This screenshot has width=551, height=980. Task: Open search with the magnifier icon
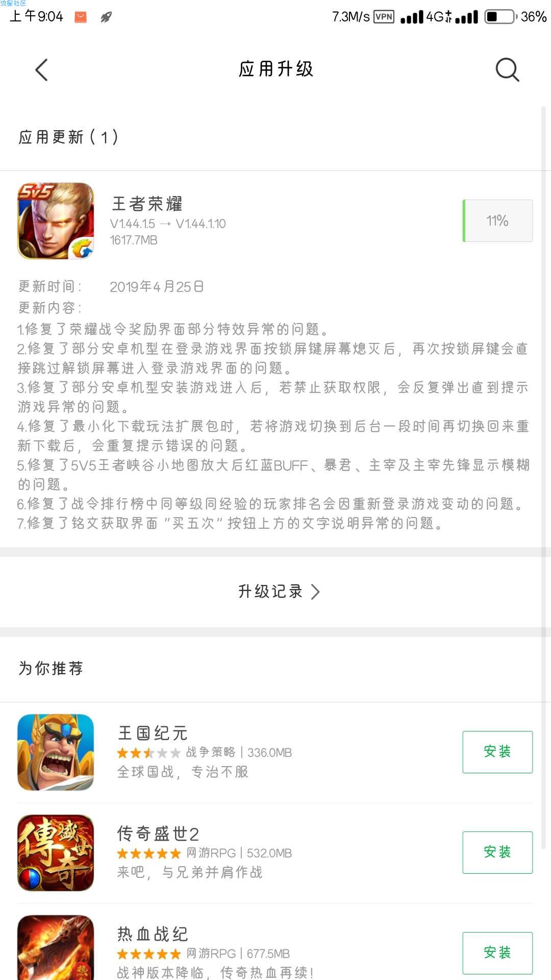(x=507, y=69)
